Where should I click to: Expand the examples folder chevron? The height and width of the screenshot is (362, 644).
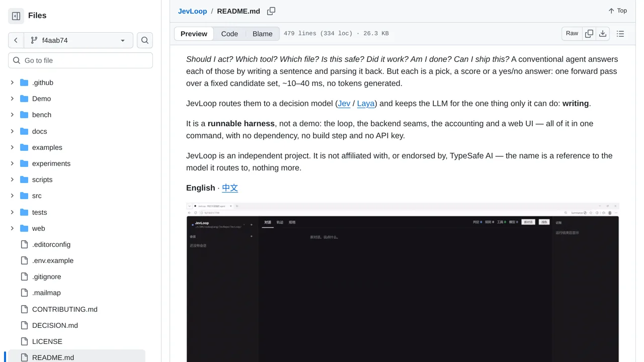coord(12,147)
